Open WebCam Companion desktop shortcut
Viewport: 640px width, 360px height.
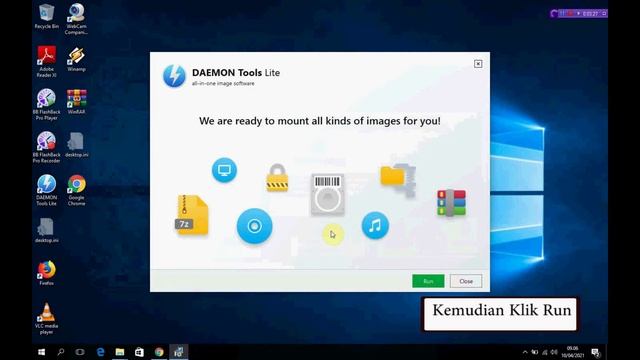tap(76, 19)
